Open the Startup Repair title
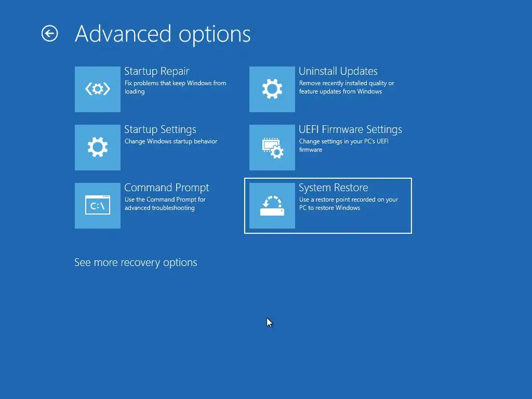Screen dimensions: 532x399 [x=157, y=71]
